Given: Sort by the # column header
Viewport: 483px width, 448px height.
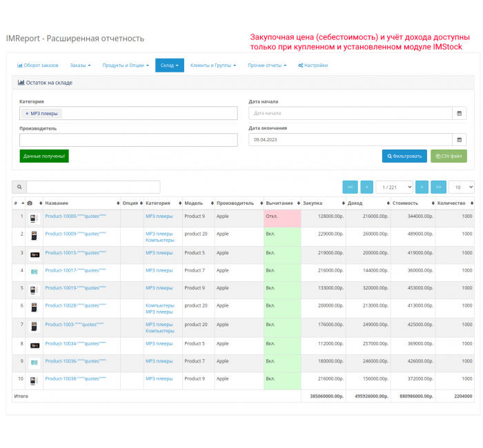Looking at the screenshot, I should (19, 203).
